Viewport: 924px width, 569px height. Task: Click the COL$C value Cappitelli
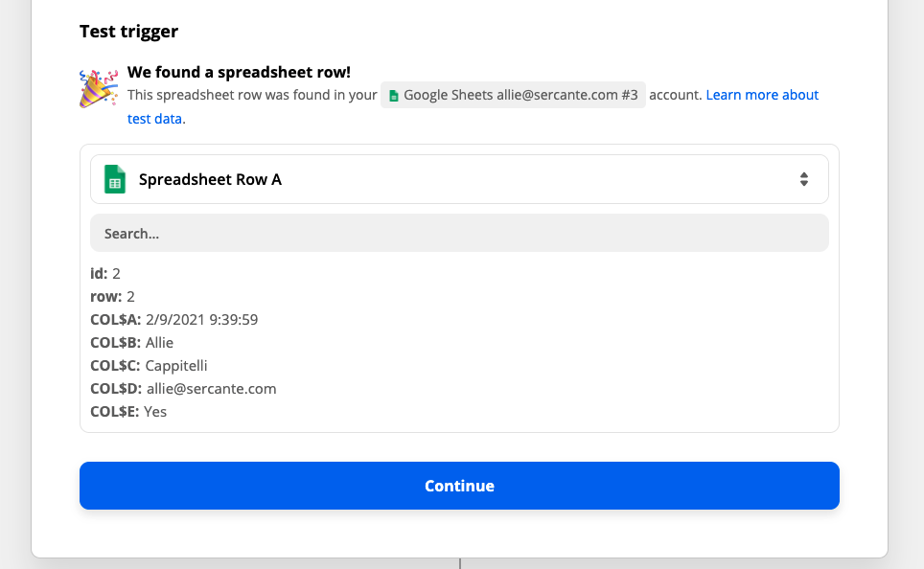tap(177, 365)
